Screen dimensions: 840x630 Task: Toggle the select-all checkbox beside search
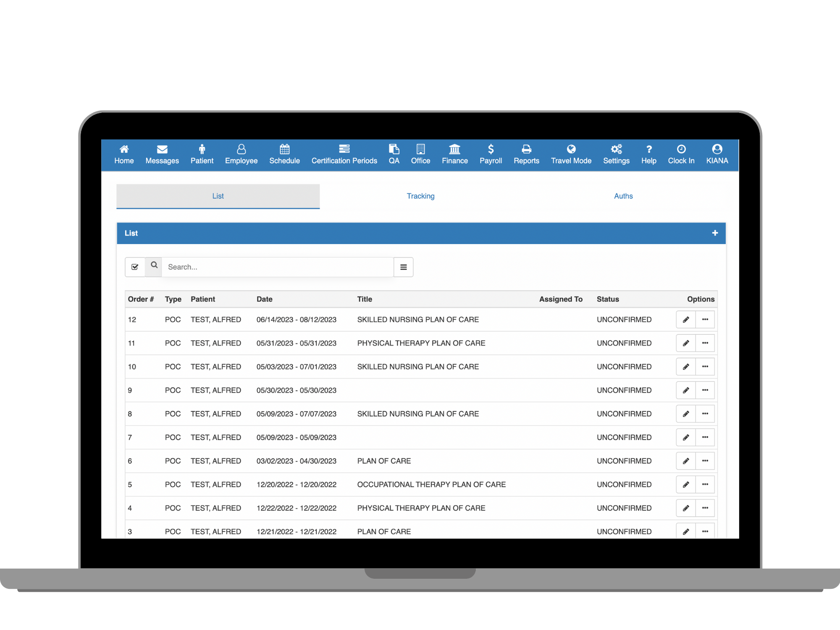[x=135, y=267]
